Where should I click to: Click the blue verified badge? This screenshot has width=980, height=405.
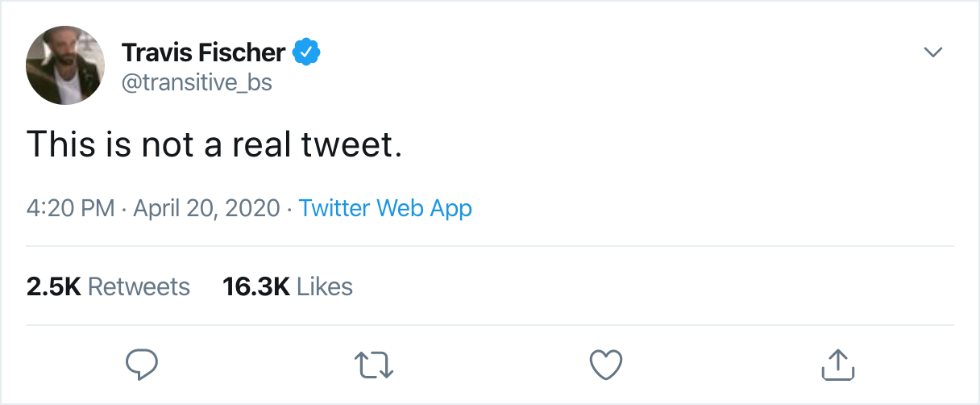coord(307,52)
